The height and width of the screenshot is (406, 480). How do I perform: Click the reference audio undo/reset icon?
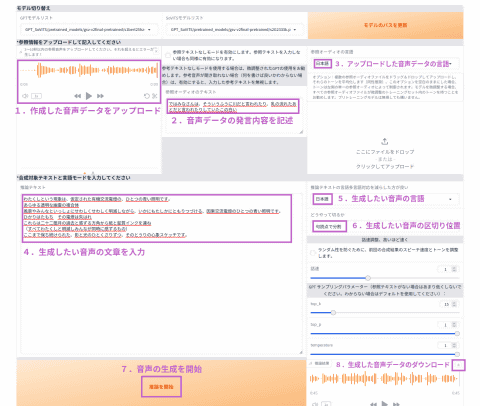point(147,96)
